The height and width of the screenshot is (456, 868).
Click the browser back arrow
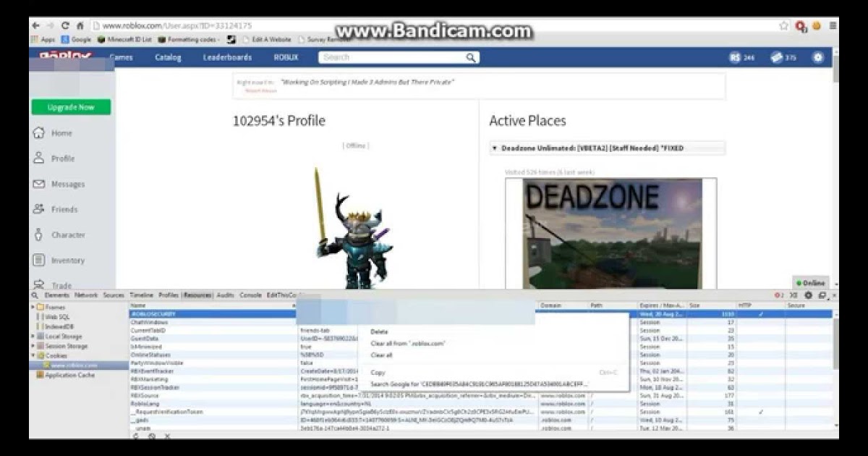coord(36,25)
